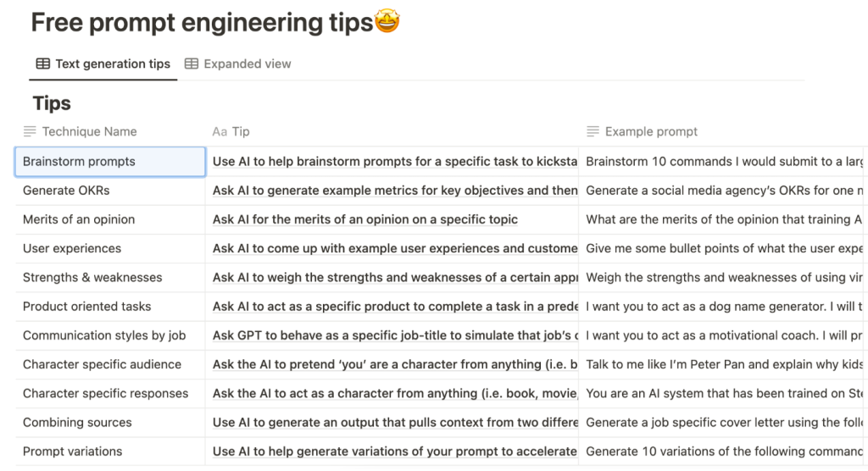Open the Tips database heading
Viewport: 868px width, 471px height.
point(52,103)
